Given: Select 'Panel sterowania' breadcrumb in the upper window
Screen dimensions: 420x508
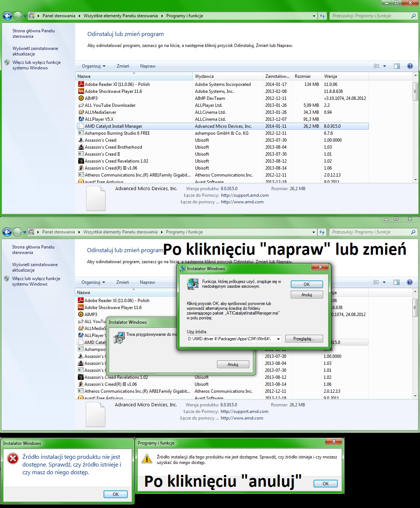Looking at the screenshot, I should (x=59, y=16).
